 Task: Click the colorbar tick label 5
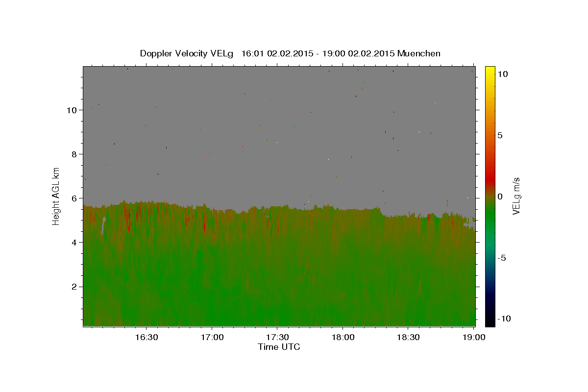click(x=500, y=135)
